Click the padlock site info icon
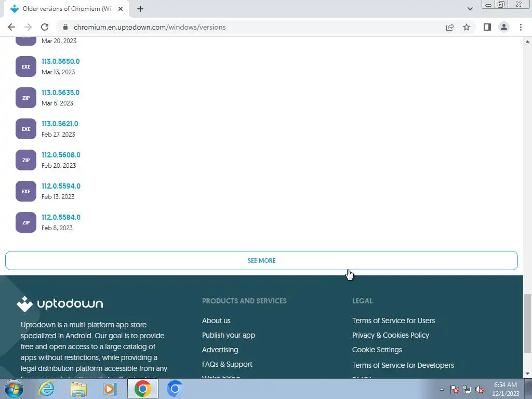Screen dimensions: 532x399 click(65, 27)
